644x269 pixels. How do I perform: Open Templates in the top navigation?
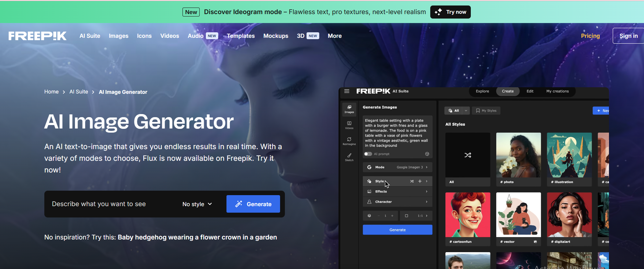pos(241,36)
